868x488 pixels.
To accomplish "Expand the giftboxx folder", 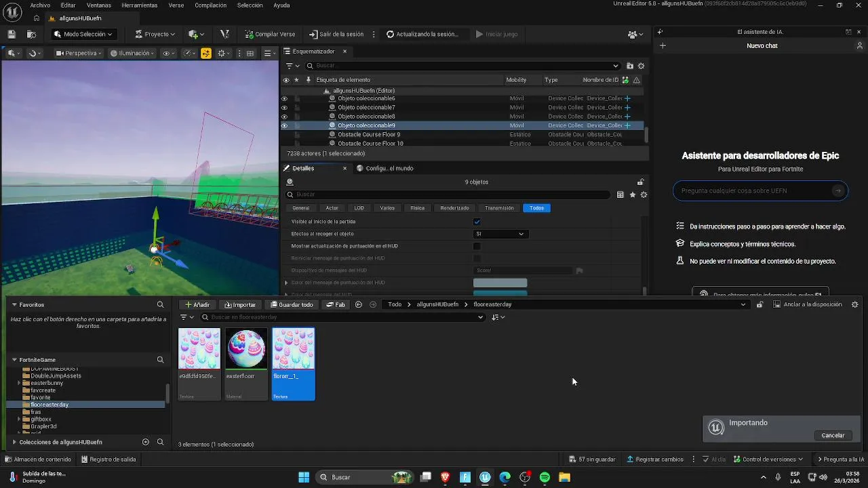I will [x=19, y=420].
